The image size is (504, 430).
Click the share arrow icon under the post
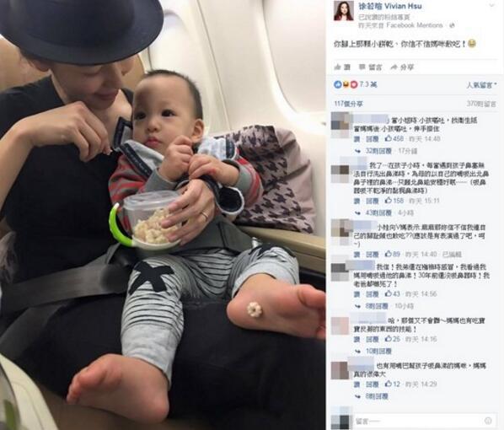[x=394, y=67]
